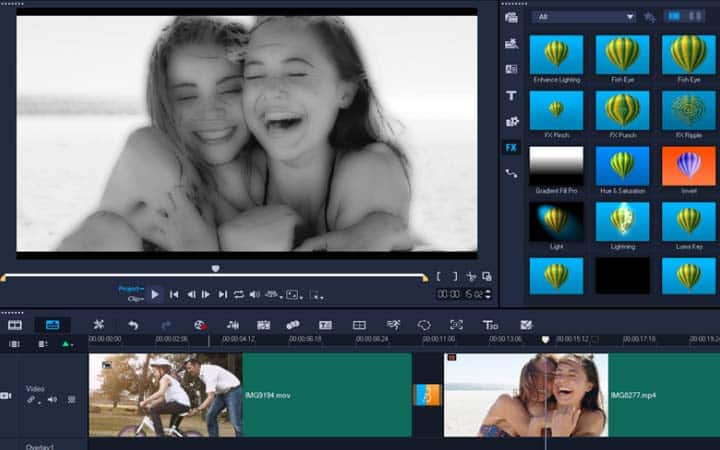Open the Path motion library icon
The width and height of the screenshot is (720, 450).
(x=511, y=173)
